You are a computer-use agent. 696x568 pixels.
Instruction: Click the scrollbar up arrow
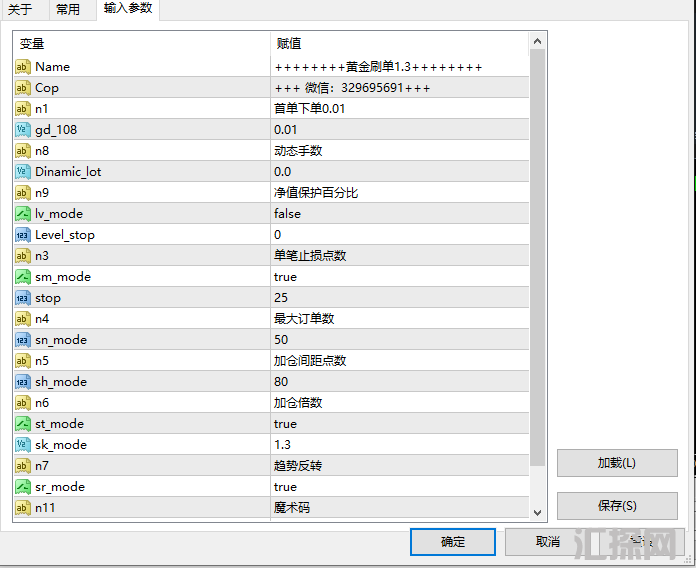coord(538,41)
